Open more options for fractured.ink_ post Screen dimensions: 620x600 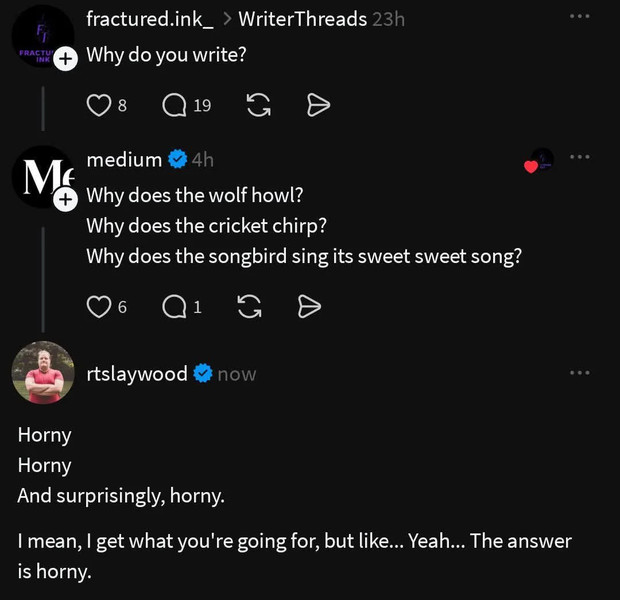(x=579, y=17)
